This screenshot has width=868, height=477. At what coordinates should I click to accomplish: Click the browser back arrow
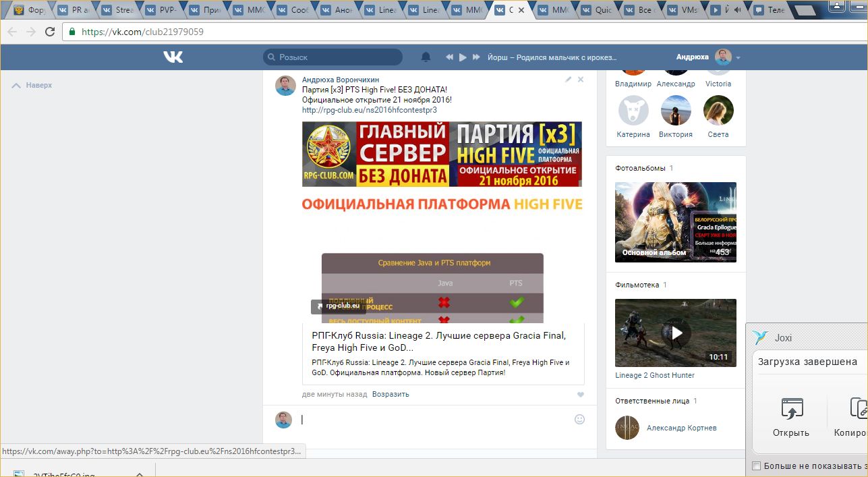coord(12,32)
